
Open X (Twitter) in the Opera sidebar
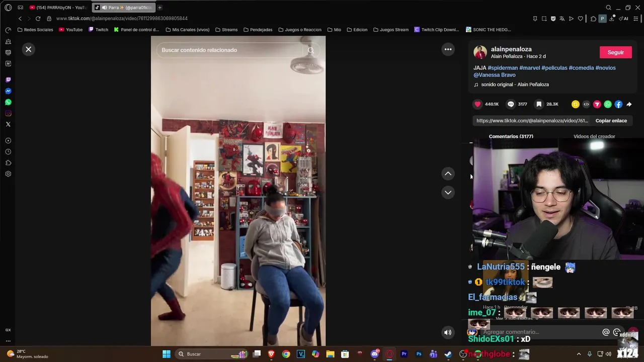[x=8, y=124]
